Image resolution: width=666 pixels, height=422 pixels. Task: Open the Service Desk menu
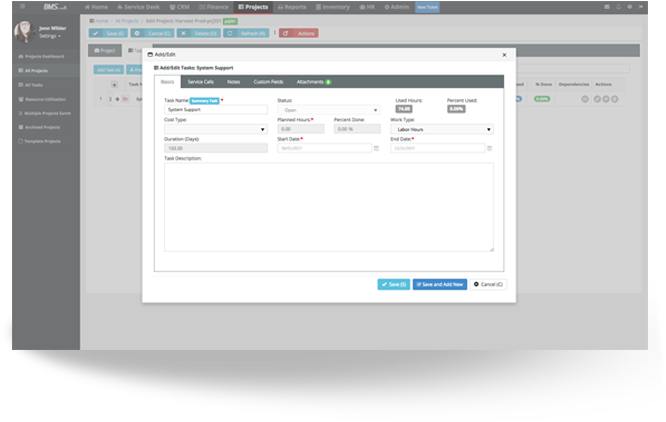138,7
